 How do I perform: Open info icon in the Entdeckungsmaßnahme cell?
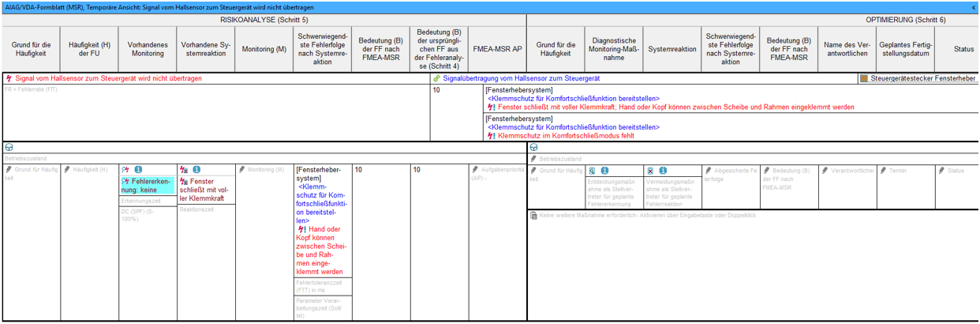pos(604,171)
